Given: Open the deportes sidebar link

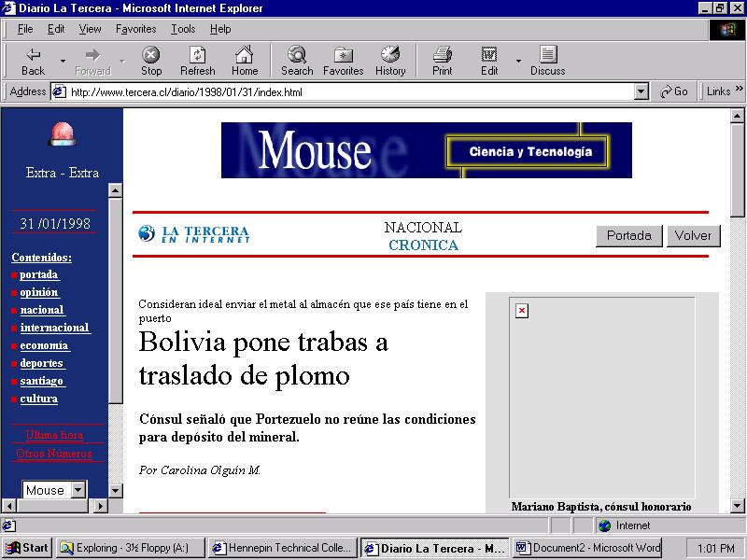Looking at the screenshot, I should (42, 363).
